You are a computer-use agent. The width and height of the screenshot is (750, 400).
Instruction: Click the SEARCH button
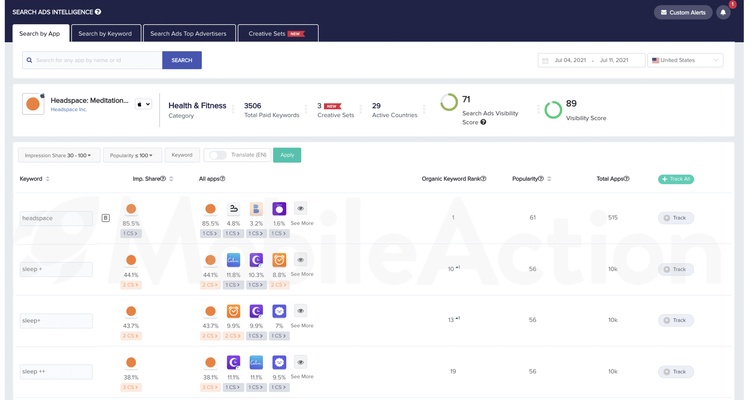click(x=182, y=60)
